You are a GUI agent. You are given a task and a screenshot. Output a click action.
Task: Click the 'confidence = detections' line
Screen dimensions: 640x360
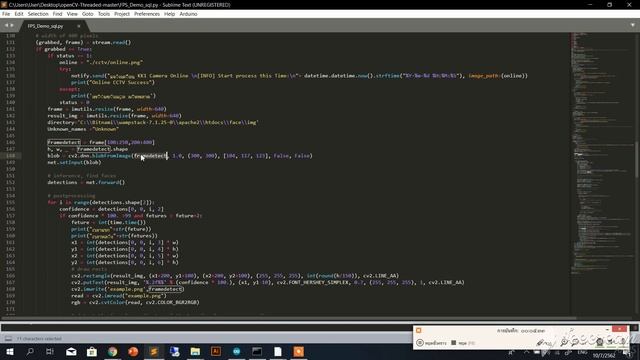[111, 209]
